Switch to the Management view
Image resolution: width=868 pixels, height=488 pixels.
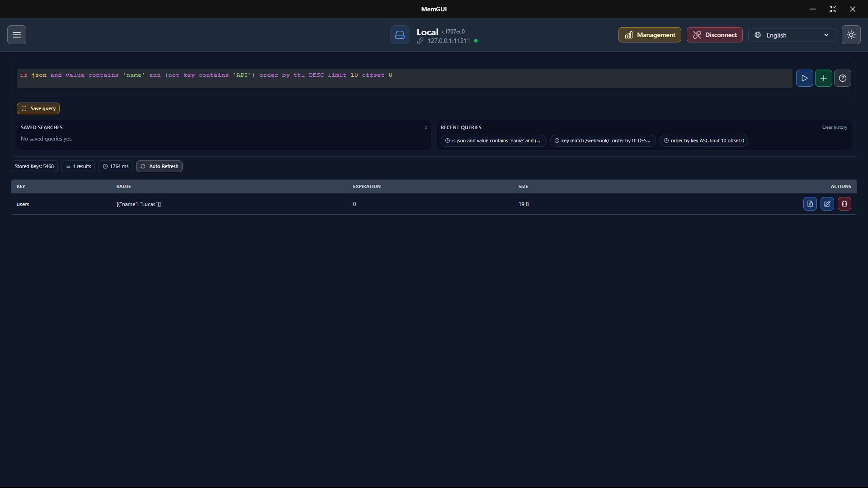tap(649, 35)
